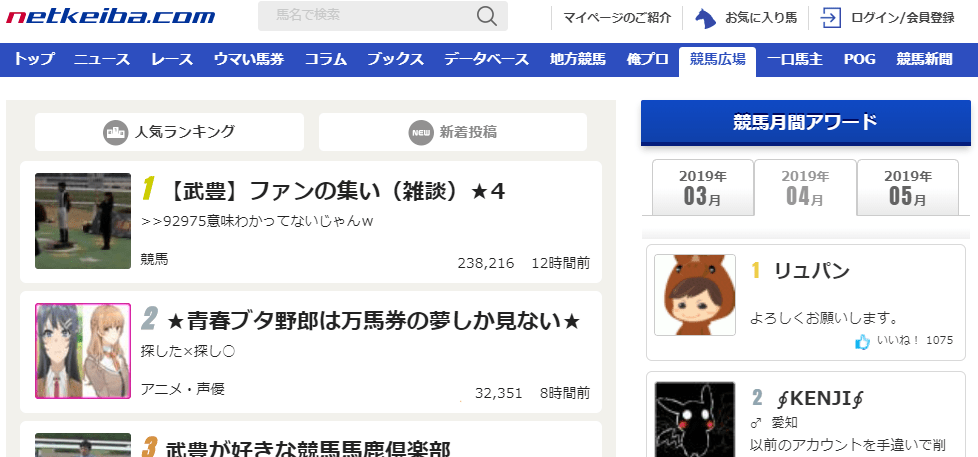Open ∮KENJI∮'s black avatar image
The height and width of the screenshot is (457, 978).
[x=694, y=420]
